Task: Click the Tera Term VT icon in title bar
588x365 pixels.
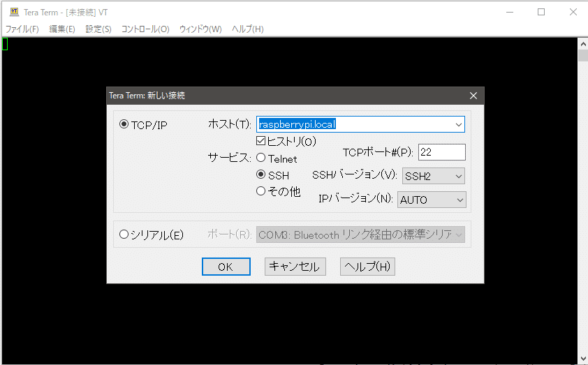Action: click(x=14, y=12)
